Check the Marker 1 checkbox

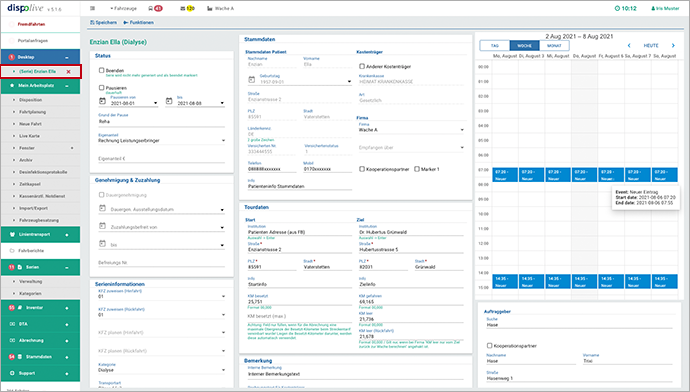coord(417,169)
